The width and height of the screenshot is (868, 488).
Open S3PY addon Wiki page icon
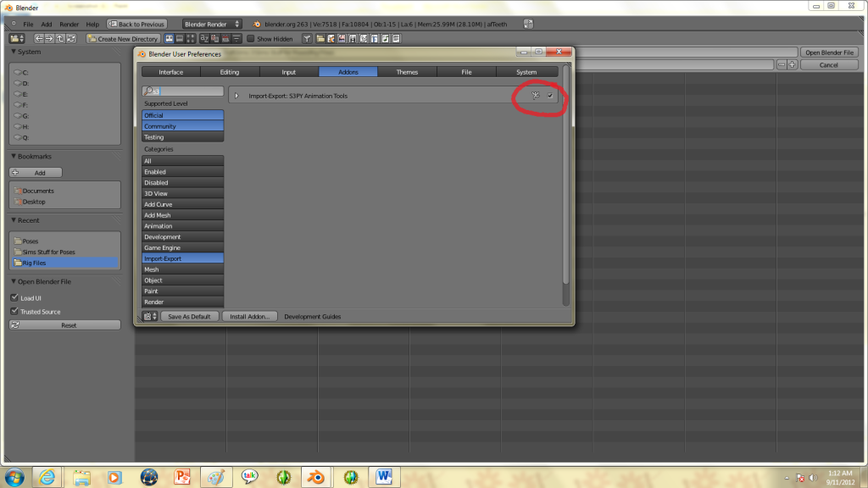point(536,95)
